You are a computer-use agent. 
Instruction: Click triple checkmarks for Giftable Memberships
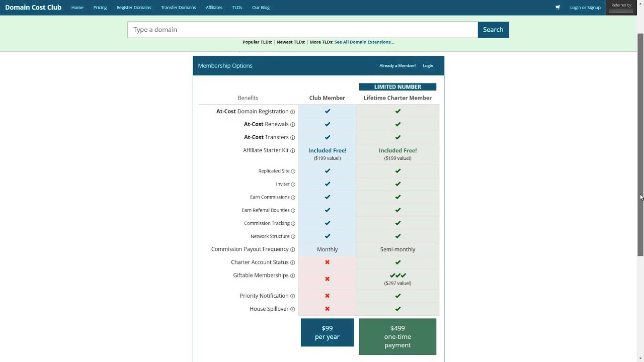(397, 276)
